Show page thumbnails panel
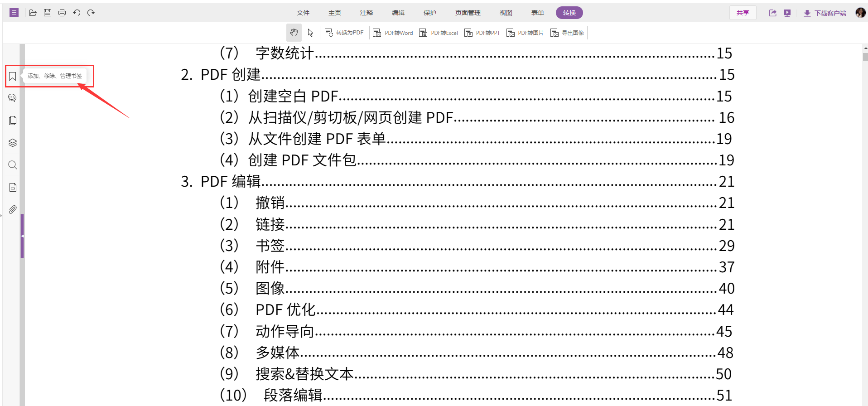The width and height of the screenshot is (868, 406). (13, 121)
